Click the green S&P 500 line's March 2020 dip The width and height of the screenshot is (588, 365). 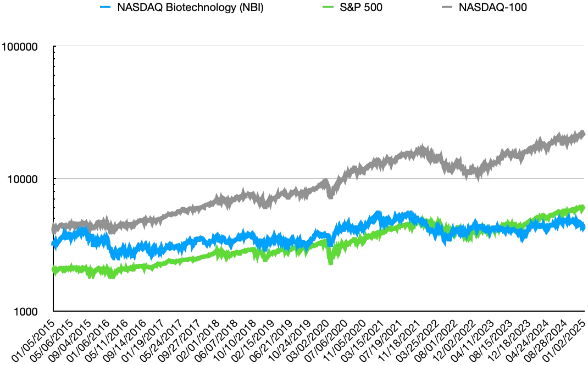[330, 261]
